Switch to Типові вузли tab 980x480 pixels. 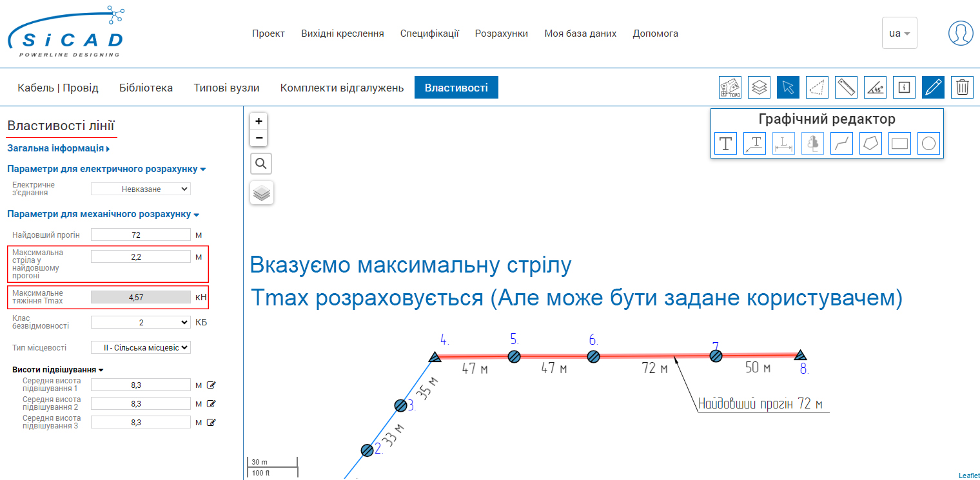point(226,88)
